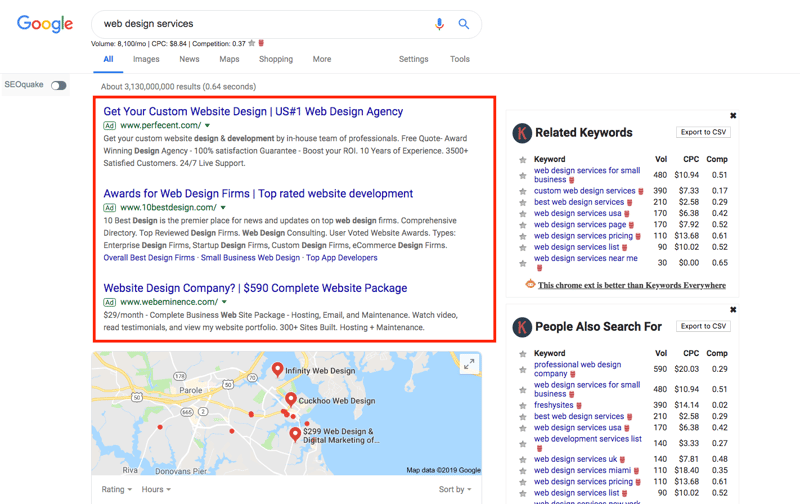This screenshot has width=800, height=504.
Task: Click the orange icon beside chrome ext link
Action: point(530,284)
